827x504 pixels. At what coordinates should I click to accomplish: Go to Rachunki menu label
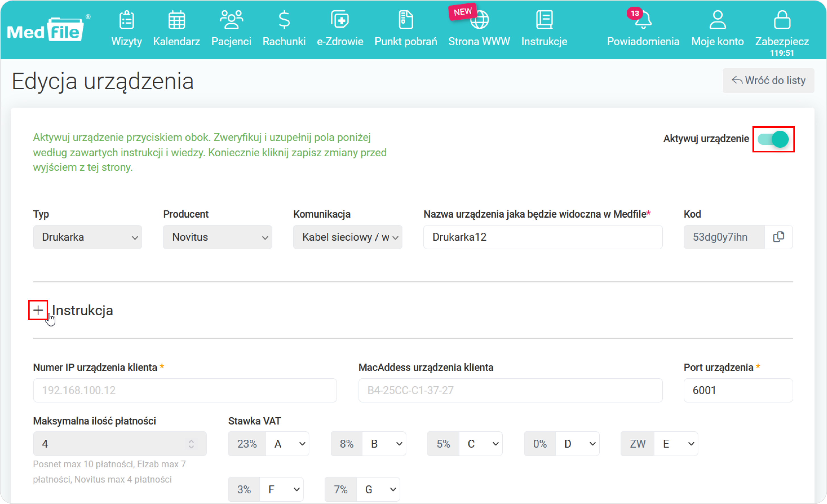tap(284, 41)
